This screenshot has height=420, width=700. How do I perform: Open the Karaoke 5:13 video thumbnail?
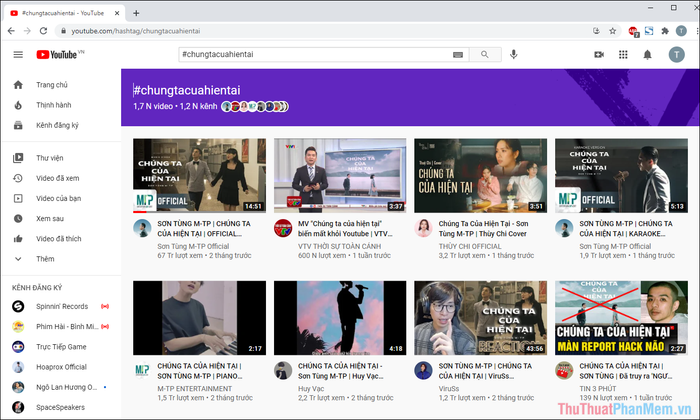click(x=621, y=175)
